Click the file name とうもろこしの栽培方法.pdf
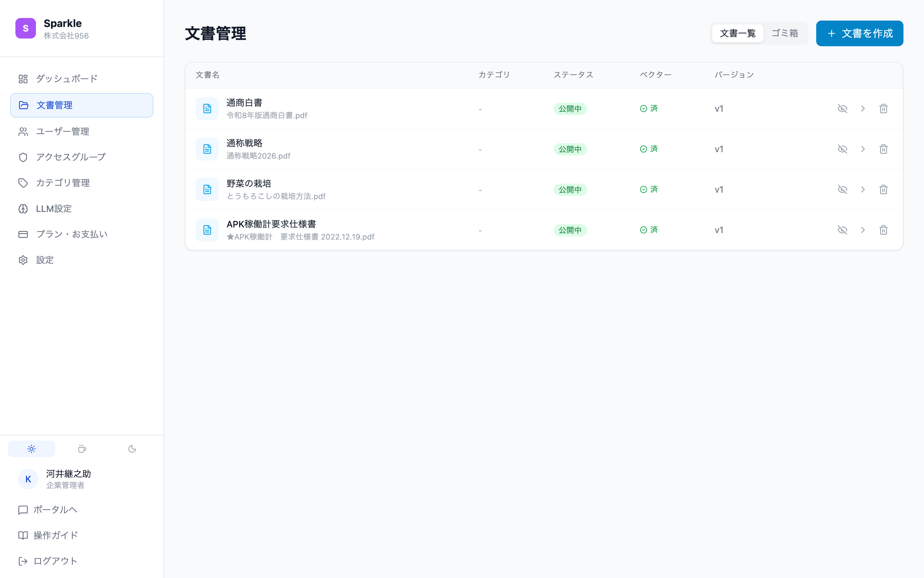924x578 pixels. (x=276, y=197)
